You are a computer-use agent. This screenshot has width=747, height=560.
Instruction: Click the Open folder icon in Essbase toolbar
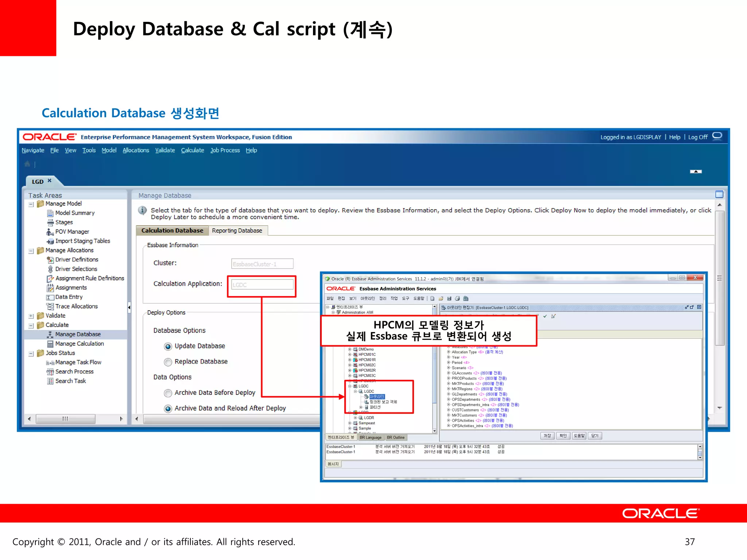click(x=441, y=298)
